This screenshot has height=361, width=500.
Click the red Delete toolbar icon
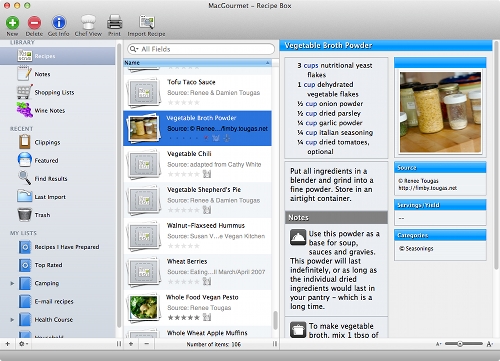(34, 23)
